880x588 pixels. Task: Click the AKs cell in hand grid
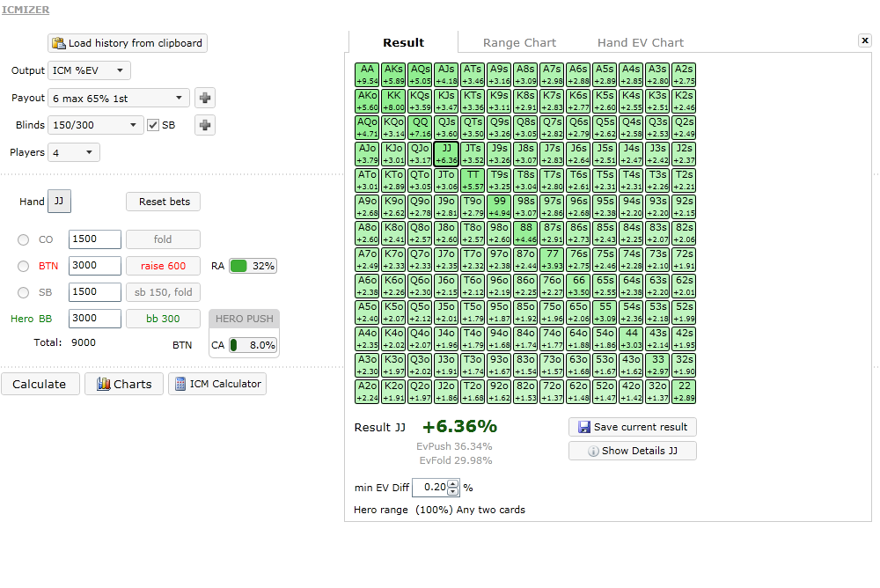click(x=393, y=74)
